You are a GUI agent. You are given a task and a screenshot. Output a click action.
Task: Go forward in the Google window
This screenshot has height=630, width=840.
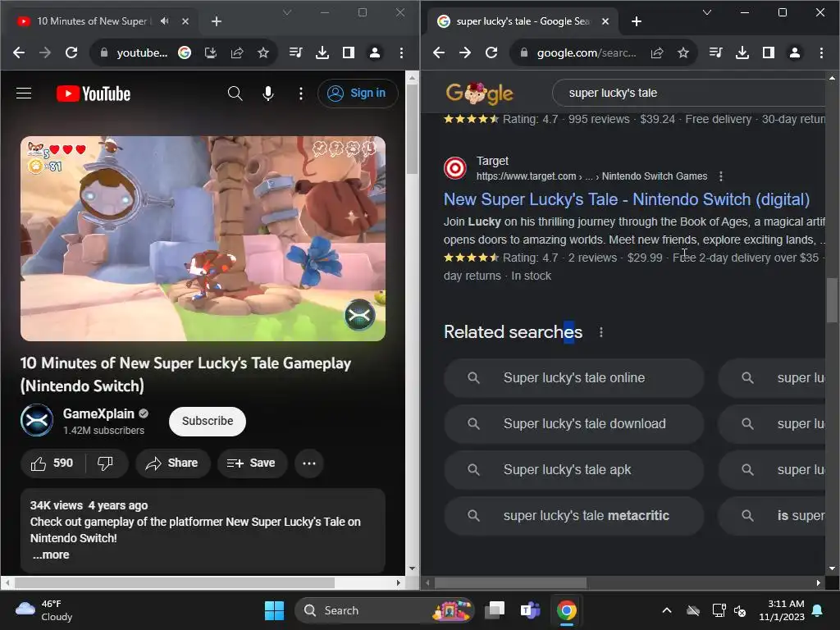(465, 52)
